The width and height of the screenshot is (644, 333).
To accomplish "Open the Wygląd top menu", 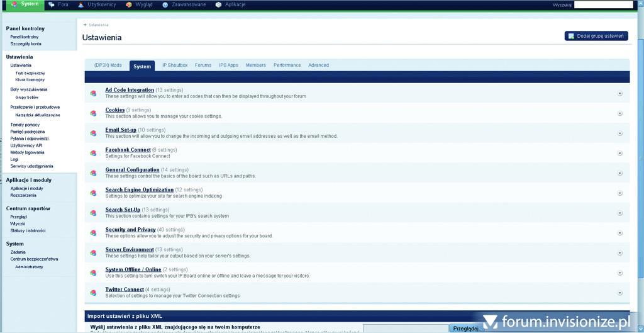I will [142, 4].
